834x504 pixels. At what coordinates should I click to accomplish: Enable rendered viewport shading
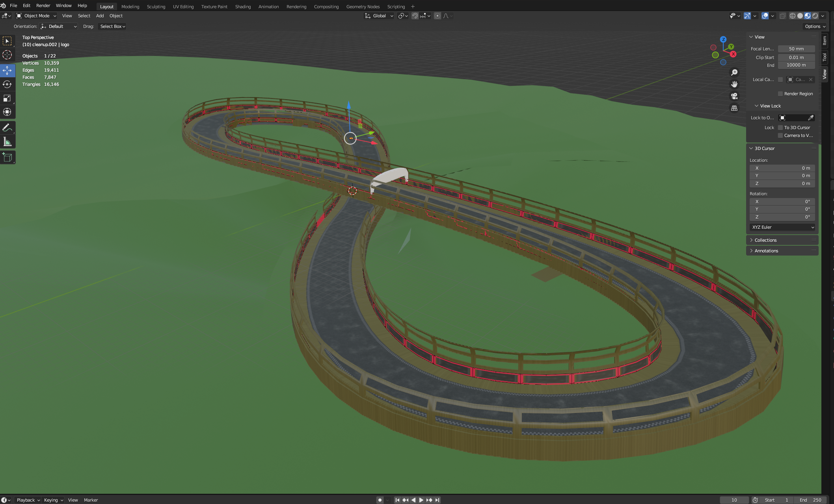coord(815,16)
